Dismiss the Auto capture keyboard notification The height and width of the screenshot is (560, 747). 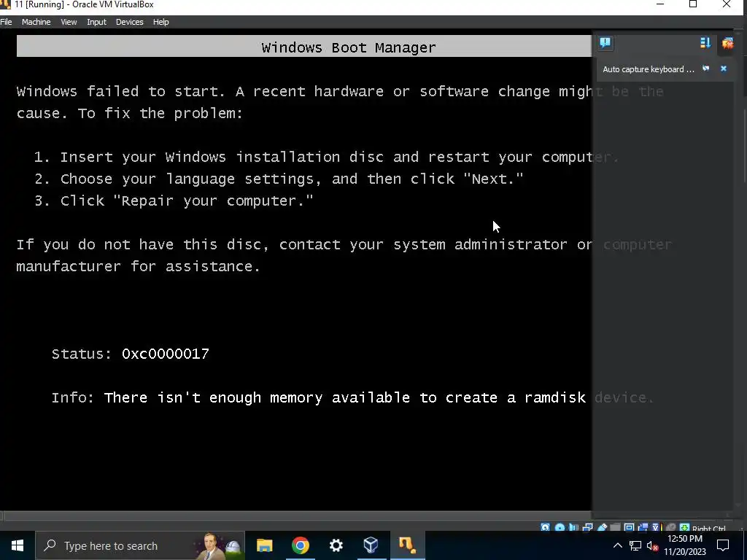[723, 69]
